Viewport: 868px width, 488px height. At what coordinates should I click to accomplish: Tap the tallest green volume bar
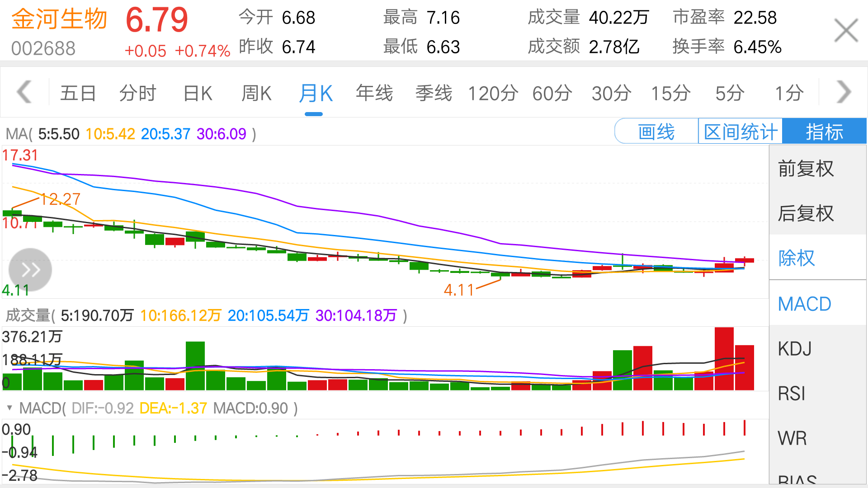point(195,366)
